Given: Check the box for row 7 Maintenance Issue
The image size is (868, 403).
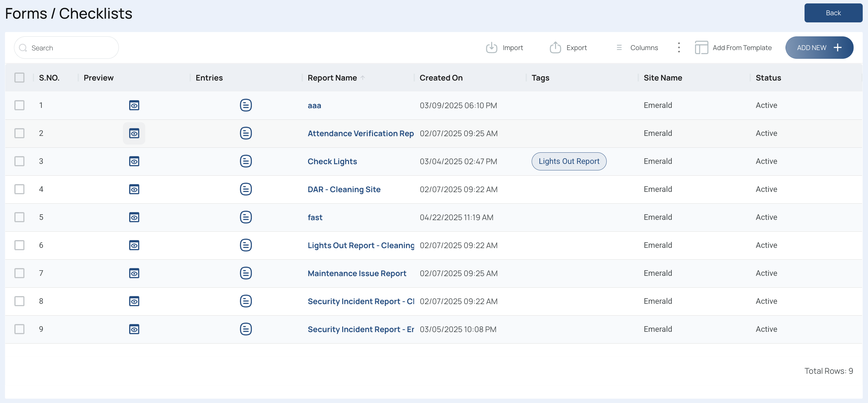Looking at the screenshot, I should [x=20, y=273].
